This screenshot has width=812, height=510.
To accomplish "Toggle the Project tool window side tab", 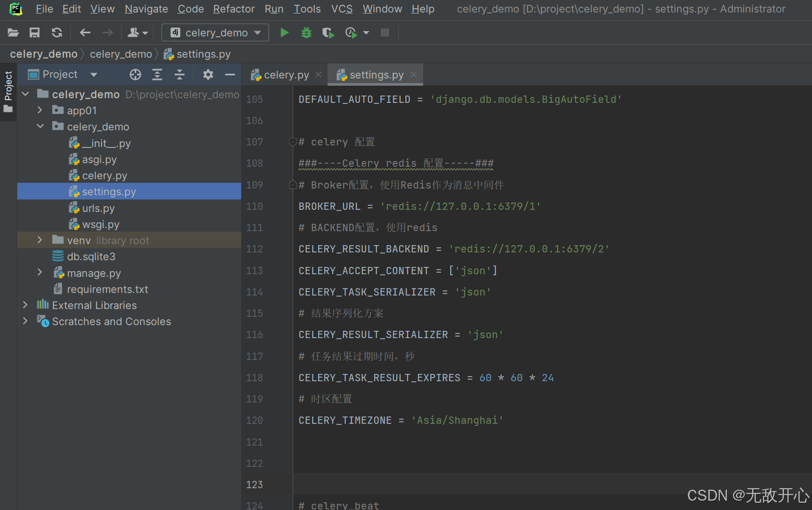I will pos(8,91).
